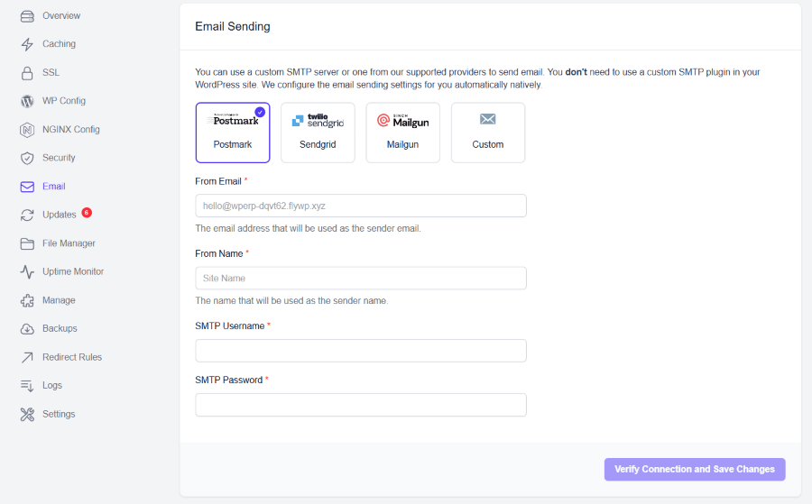812x504 pixels.
Task: Open the Settings tools icon
Action: (x=27, y=415)
